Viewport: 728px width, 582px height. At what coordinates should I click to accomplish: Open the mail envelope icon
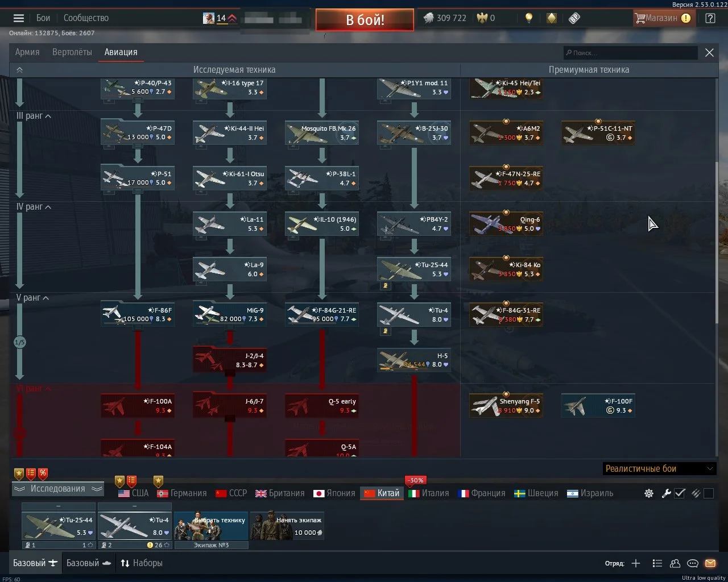coord(710,563)
